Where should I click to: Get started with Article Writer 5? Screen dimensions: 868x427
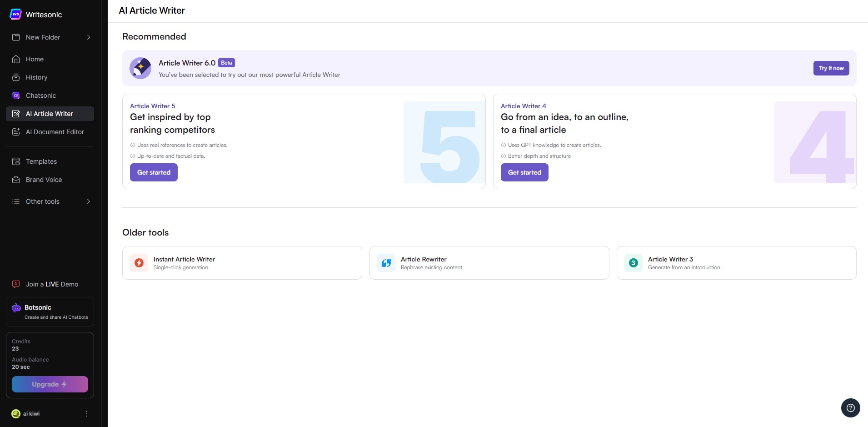pyautogui.click(x=154, y=172)
